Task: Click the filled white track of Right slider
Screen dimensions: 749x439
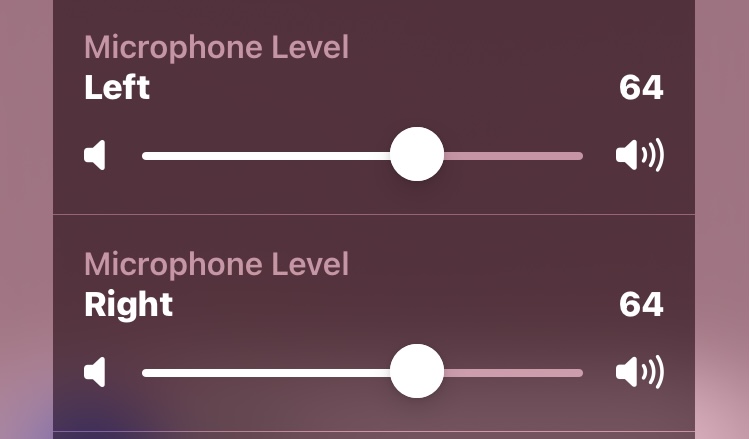Action: [266, 373]
